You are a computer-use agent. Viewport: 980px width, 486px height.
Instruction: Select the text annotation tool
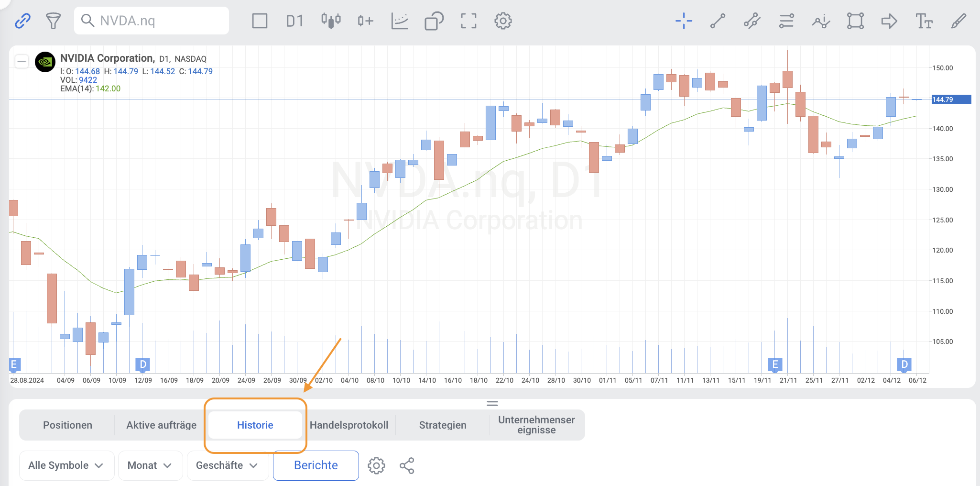pos(924,21)
